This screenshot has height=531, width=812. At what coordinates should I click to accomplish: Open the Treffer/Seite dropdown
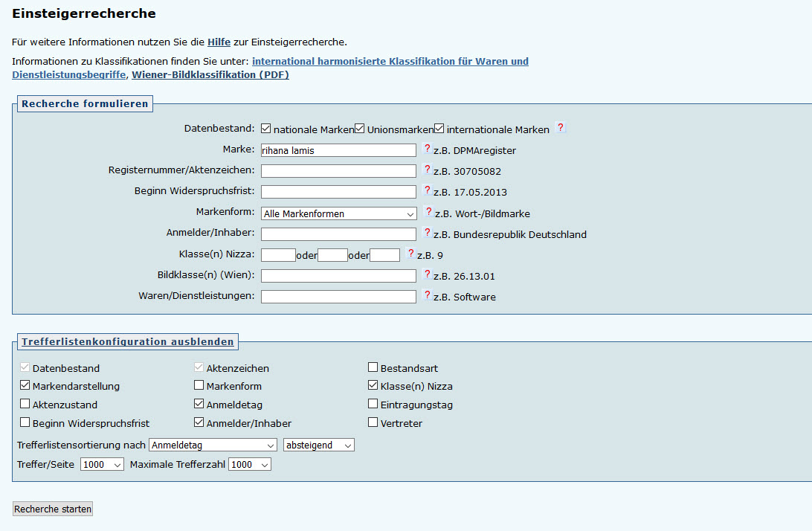[x=102, y=464]
